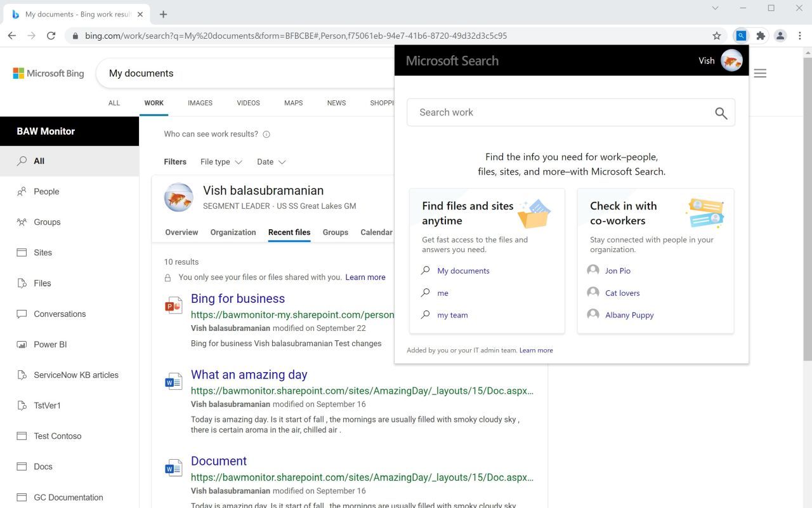Click the browser address bar URL
Screen dimensions: 812x508
pos(296,36)
